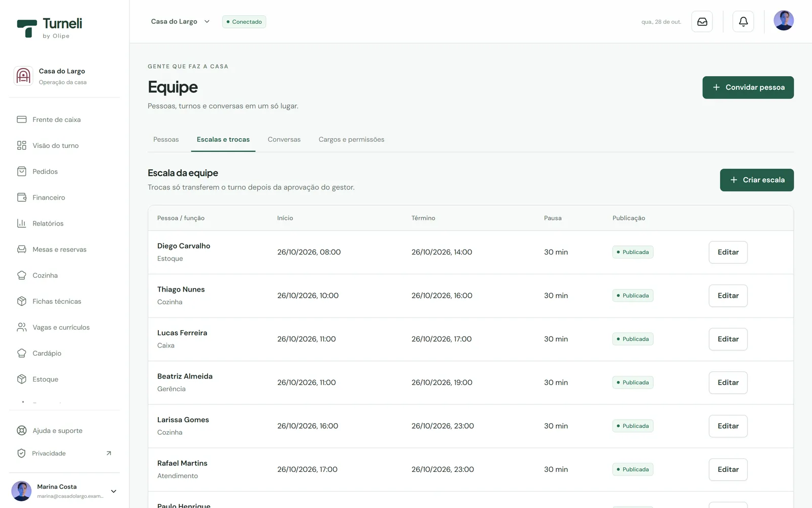
Task: Expand the Marina Costa account menu
Action: pyautogui.click(x=114, y=491)
